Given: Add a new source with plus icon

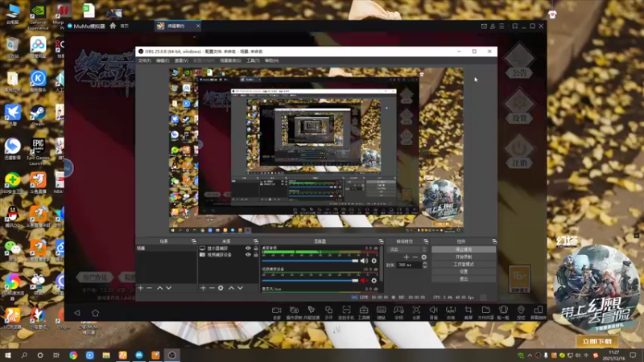Looking at the screenshot, I should coord(203,288).
